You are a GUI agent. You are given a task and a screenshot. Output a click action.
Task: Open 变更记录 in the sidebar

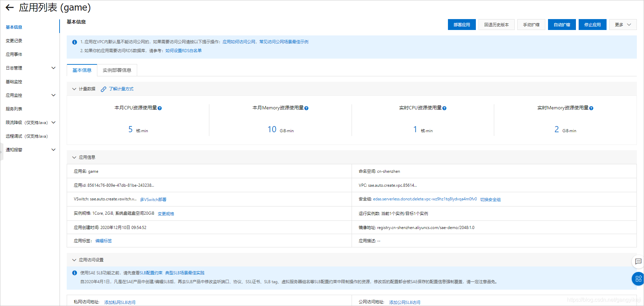14,41
